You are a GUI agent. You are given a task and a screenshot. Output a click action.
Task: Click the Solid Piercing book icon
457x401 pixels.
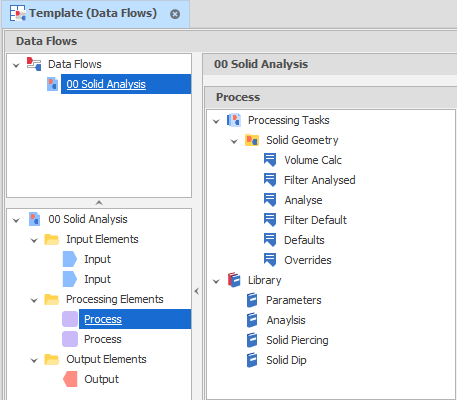click(x=252, y=340)
